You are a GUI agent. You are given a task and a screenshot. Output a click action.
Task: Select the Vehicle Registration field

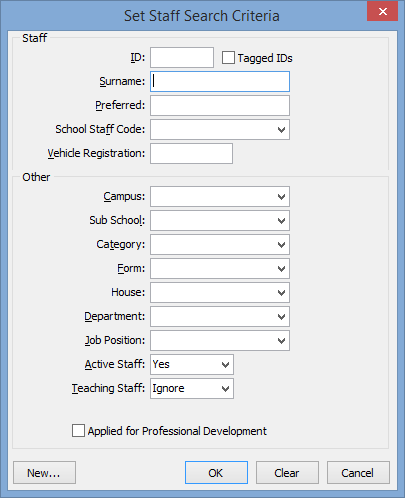point(191,153)
